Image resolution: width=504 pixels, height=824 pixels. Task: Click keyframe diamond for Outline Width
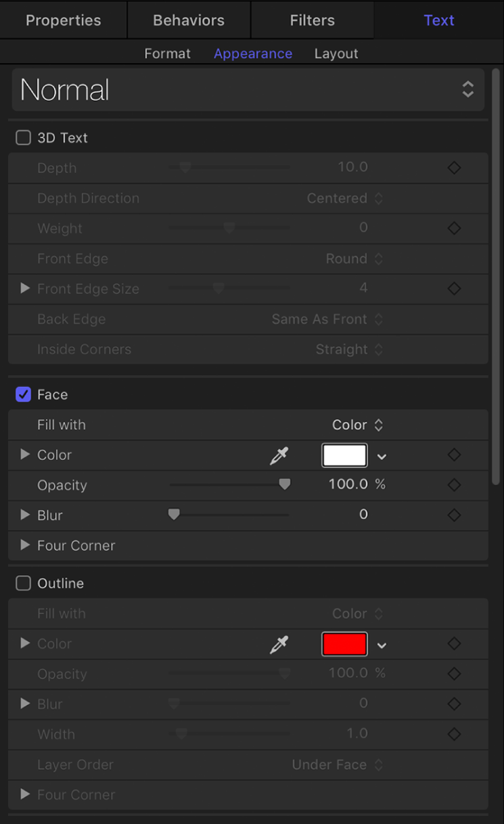455,734
